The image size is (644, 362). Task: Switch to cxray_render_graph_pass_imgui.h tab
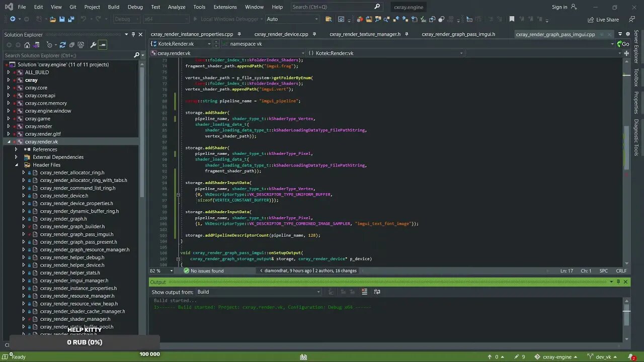(x=458, y=34)
